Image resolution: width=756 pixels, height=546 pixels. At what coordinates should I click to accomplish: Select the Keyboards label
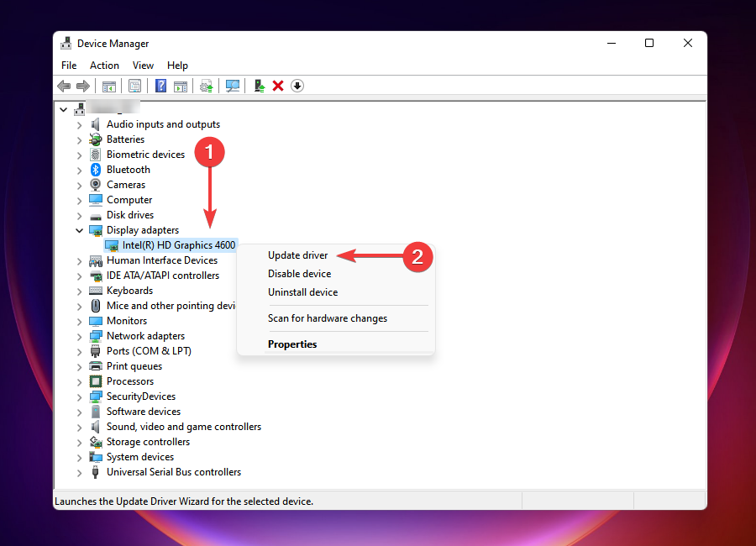point(129,291)
